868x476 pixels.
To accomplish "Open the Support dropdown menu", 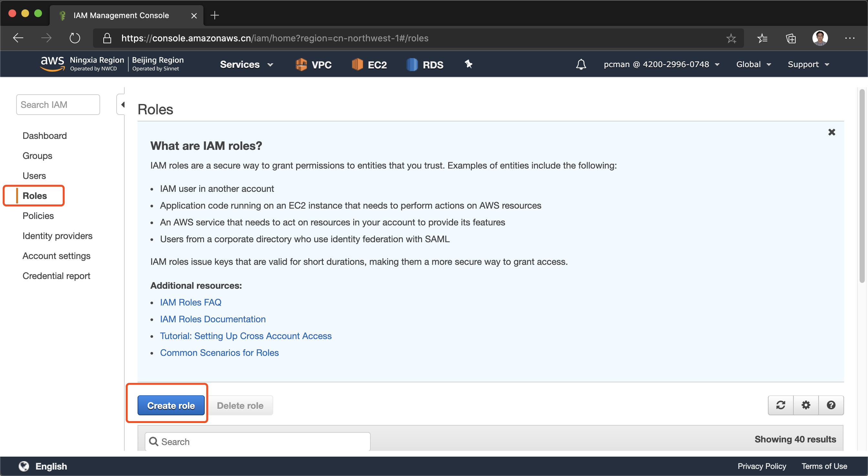I will 808,64.
